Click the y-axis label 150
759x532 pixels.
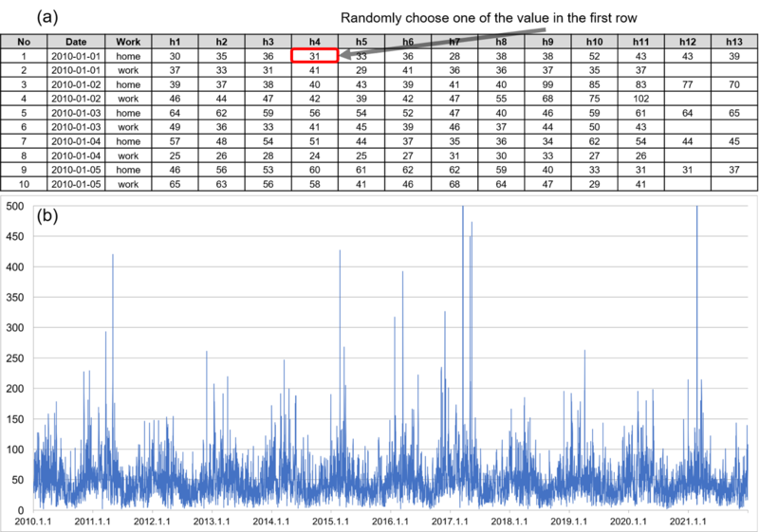point(14,419)
